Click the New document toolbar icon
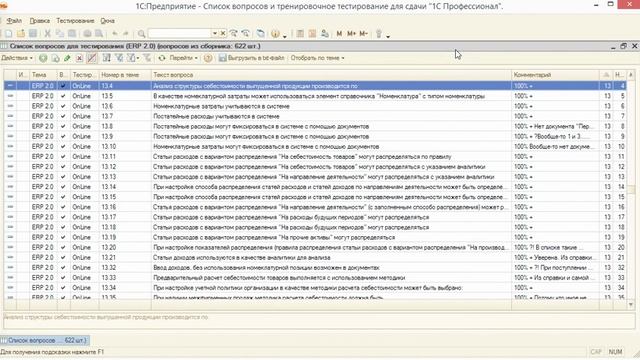 9,34
